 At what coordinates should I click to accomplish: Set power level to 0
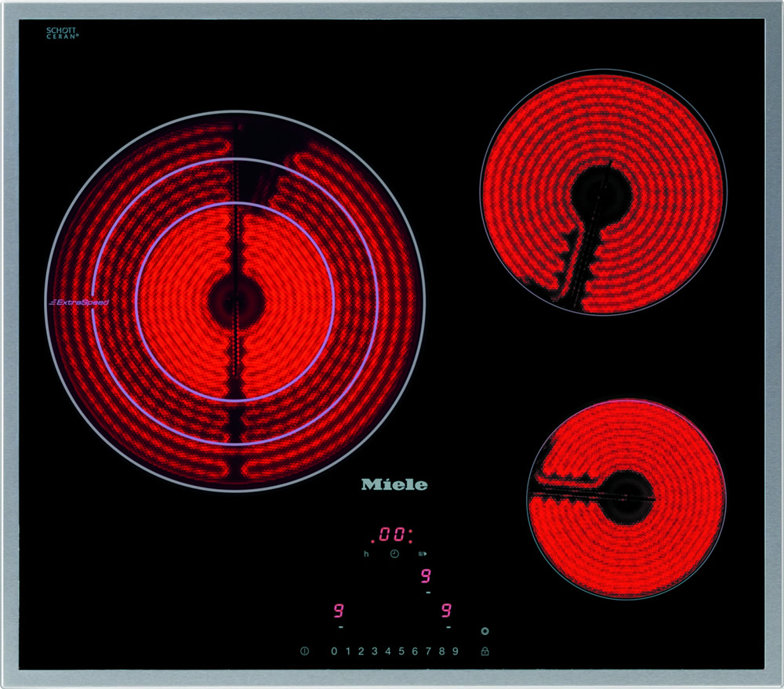pos(334,651)
